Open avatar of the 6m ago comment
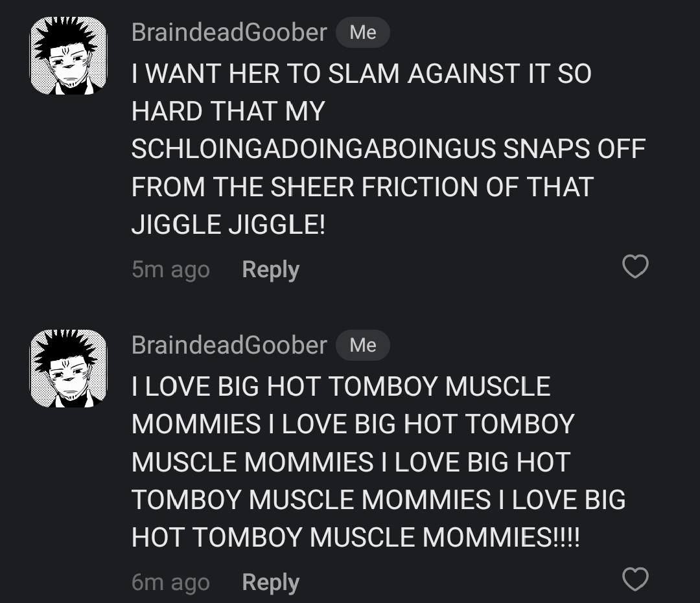This screenshot has width=700, height=603. (x=68, y=369)
